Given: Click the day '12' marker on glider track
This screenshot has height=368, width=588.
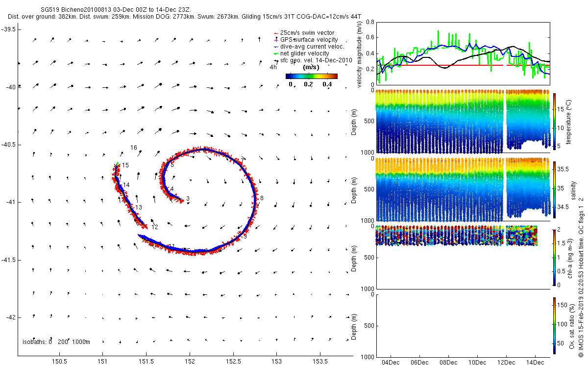Looking at the screenshot, I should (x=155, y=227).
